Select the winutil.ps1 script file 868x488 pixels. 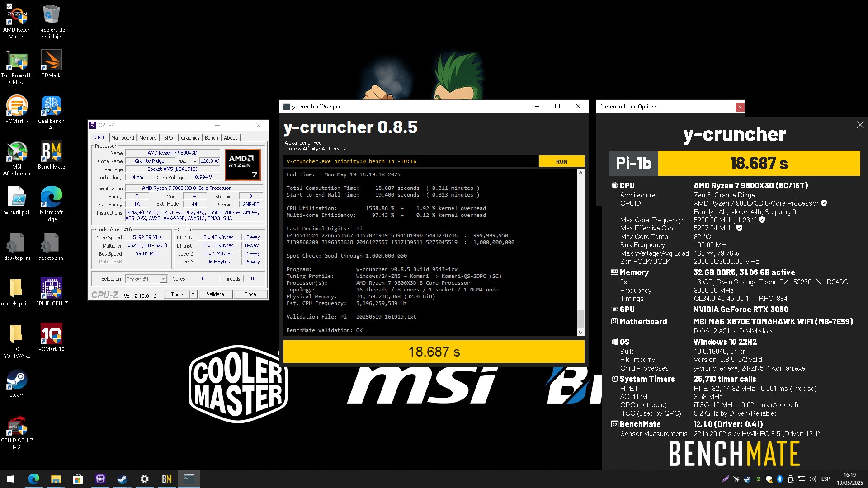point(17,201)
